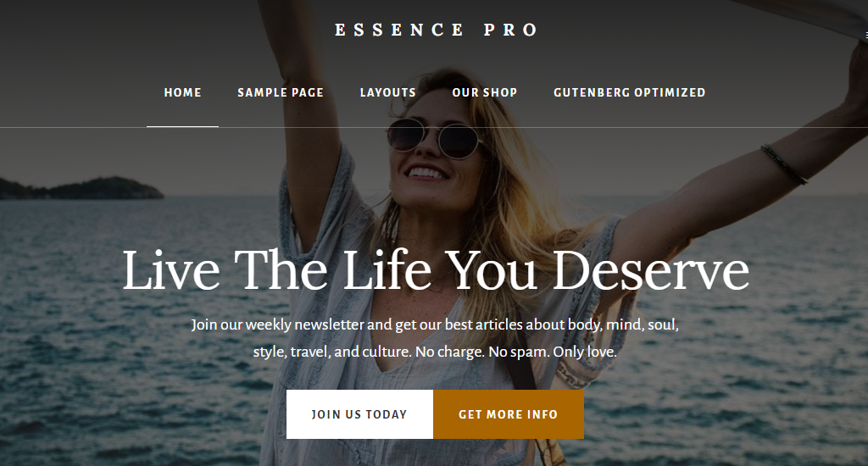The image size is (868, 466).
Task: Click the JOIN US TODAY button
Action: [x=359, y=414]
